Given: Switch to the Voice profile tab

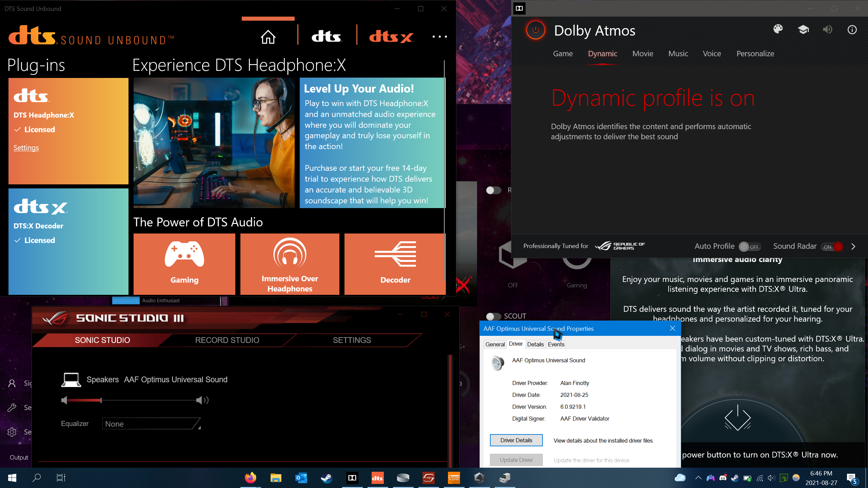Looking at the screenshot, I should point(712,54).
